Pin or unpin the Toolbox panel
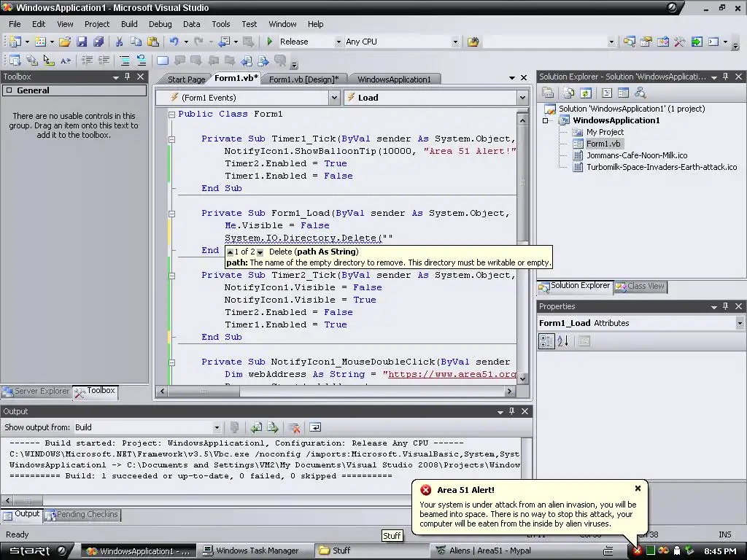This screenshot has width=747, height=560. click(x=127, y=77)
